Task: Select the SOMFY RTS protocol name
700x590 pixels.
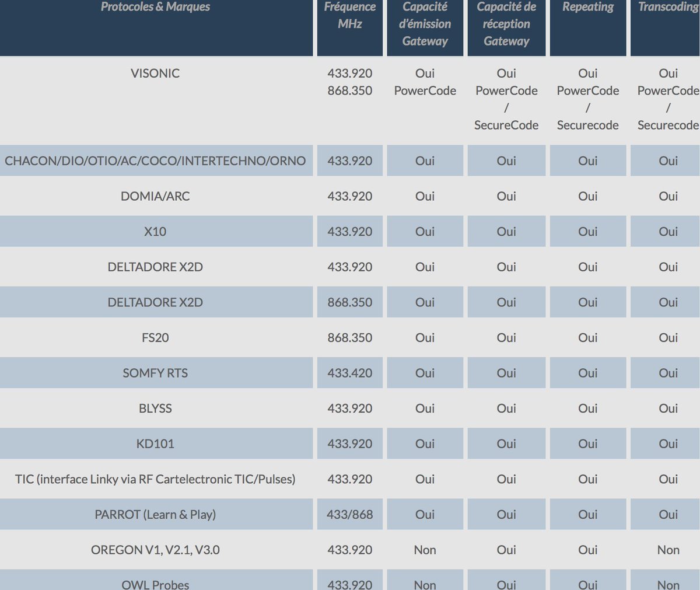Action: 155,373
